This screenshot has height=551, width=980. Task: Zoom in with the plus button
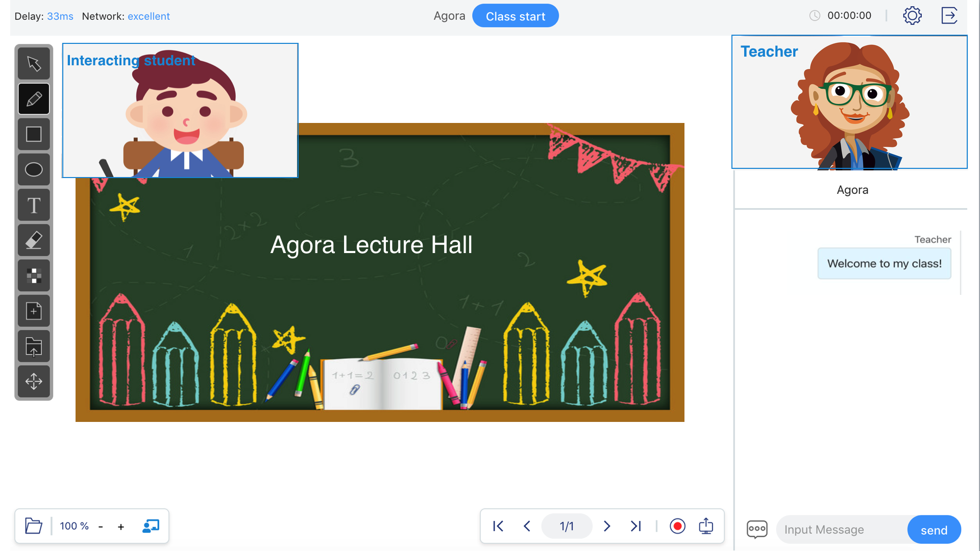pos(121,527)
